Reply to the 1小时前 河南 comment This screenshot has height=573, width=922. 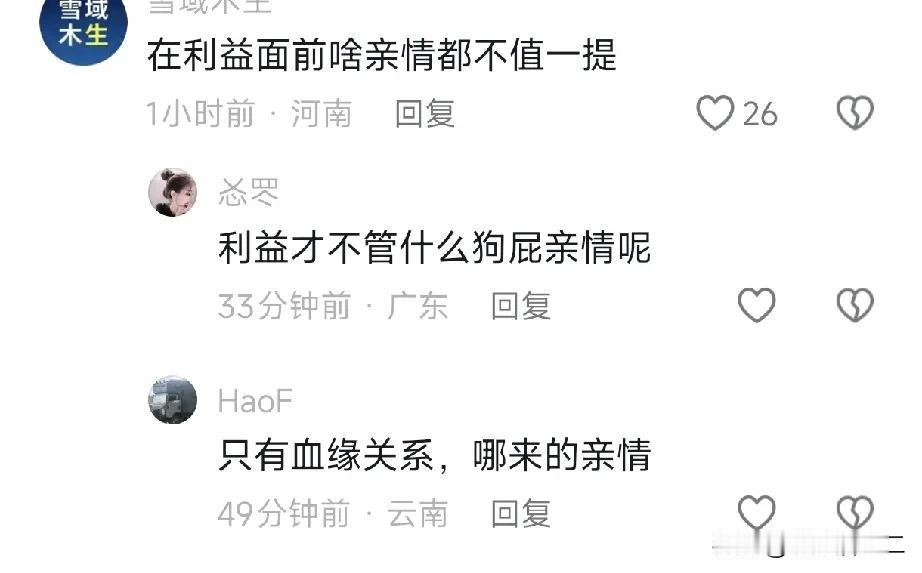(425, 113)
